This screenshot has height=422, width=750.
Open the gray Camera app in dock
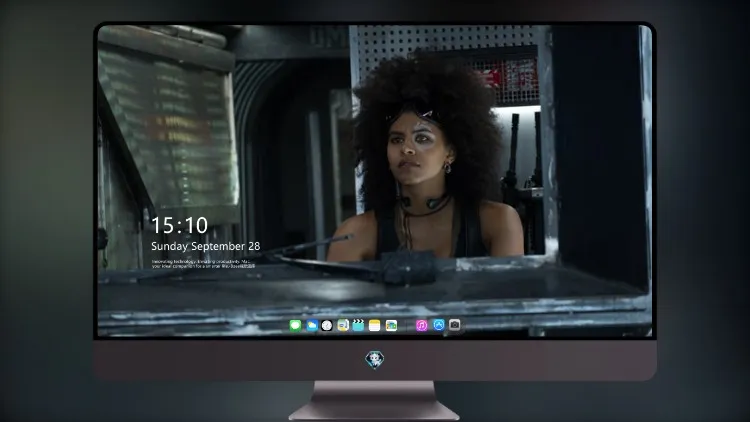point(455,325)
